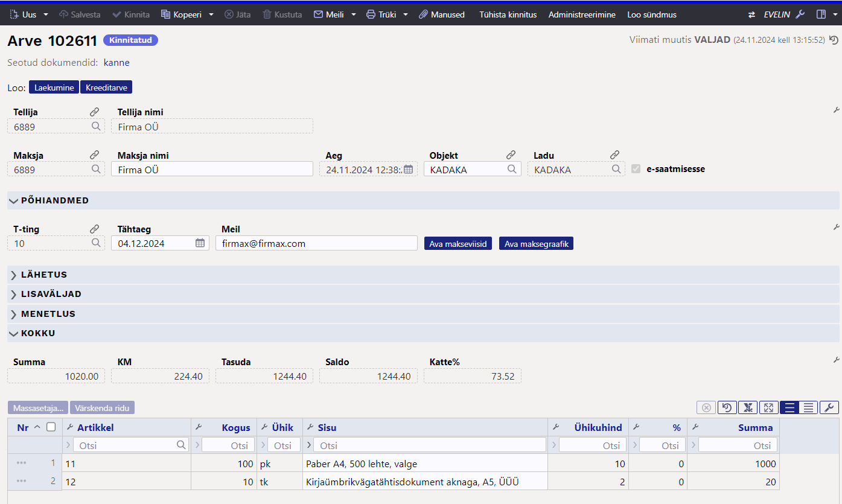The height and width of the screenshot is (504, 842).
Task: Switch to the compact row density view
Action: (809, 407)
